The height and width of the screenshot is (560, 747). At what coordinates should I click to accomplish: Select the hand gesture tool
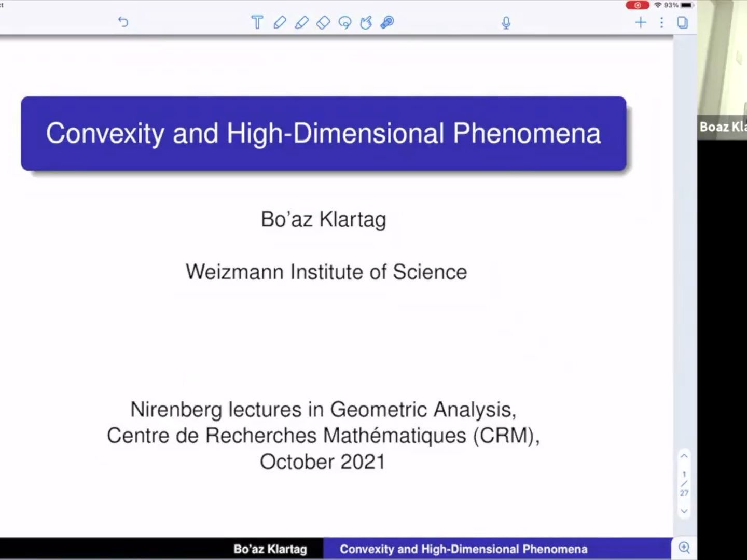coord(366,22)
